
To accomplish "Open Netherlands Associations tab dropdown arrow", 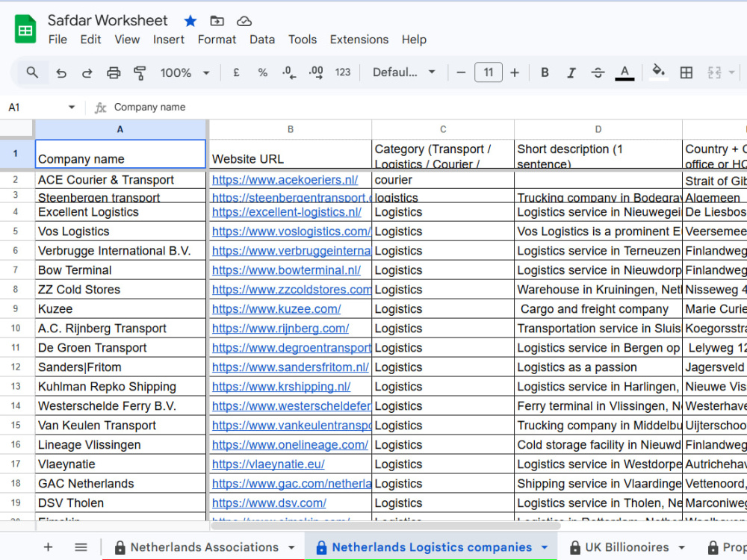I will 291,547.
